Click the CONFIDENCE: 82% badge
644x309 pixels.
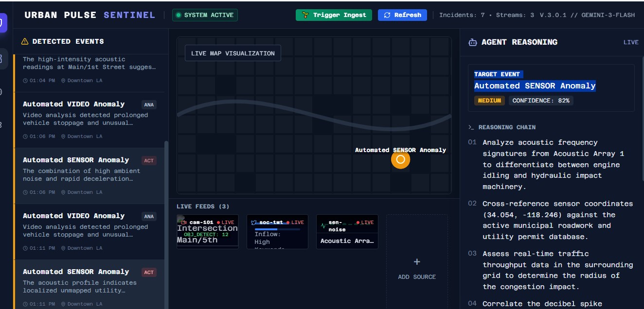tap(541, 101)
